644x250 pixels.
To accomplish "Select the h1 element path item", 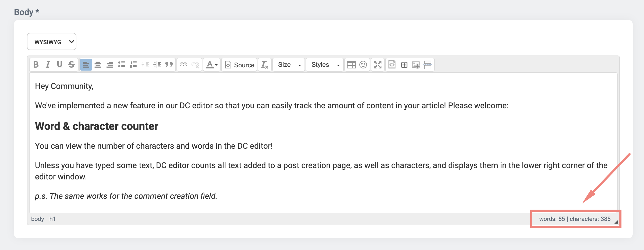I will [52, 219].
